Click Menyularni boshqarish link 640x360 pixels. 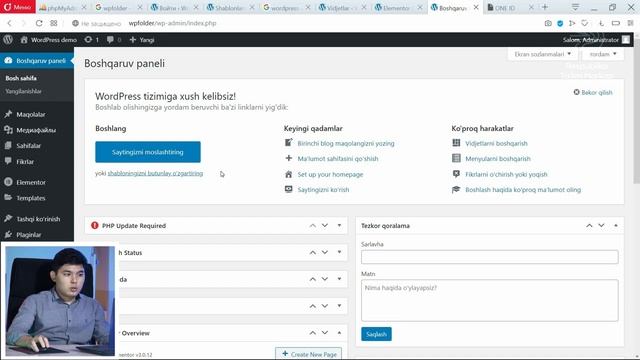(x=498, y=159)
